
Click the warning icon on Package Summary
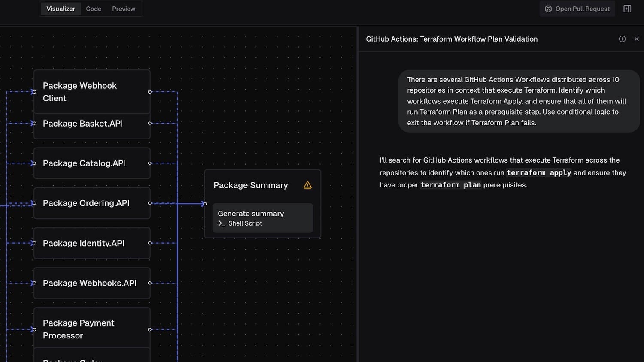click(307, 185)
